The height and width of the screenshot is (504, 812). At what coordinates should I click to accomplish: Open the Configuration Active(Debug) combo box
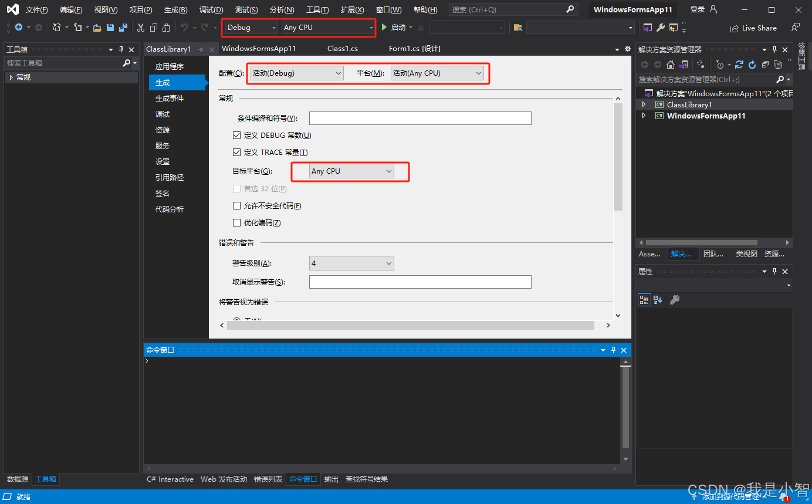click(x=297, y=73)
